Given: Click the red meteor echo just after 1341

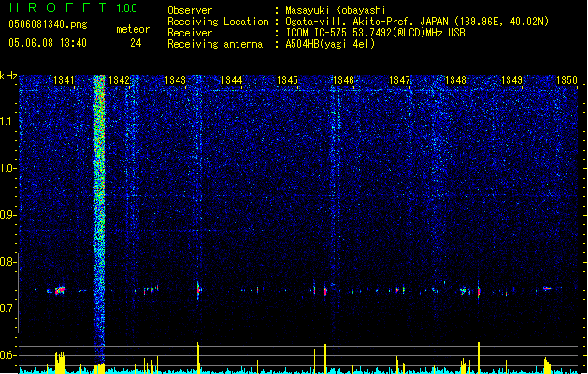Looking at the screenshot, I should [x=60, y=291].
